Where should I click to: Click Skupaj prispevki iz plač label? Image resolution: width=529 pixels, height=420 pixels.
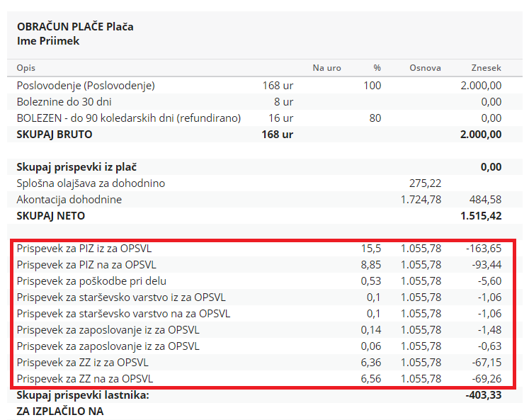76,167
